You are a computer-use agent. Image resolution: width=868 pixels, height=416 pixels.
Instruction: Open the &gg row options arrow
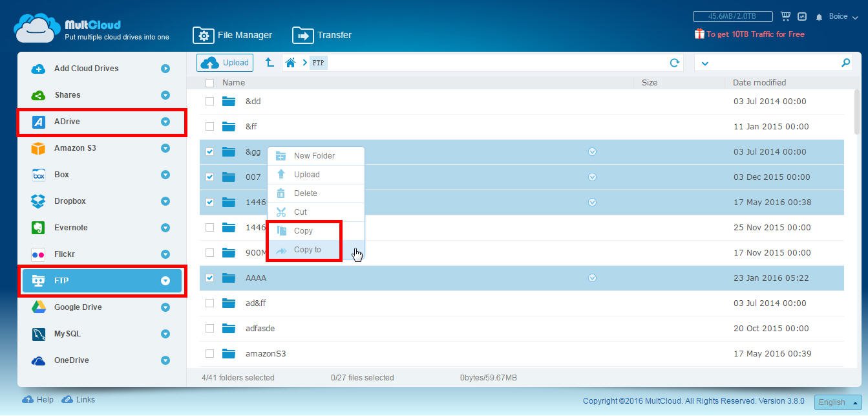[x=592, y=151]
